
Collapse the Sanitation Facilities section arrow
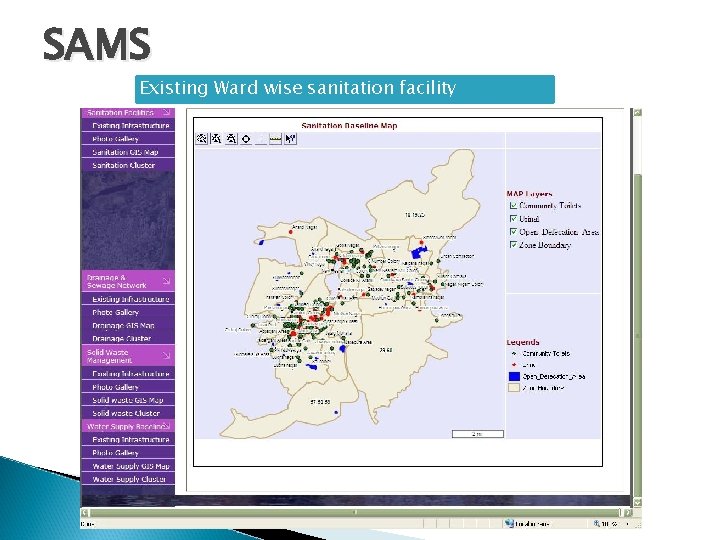click(x=167, y=112)
